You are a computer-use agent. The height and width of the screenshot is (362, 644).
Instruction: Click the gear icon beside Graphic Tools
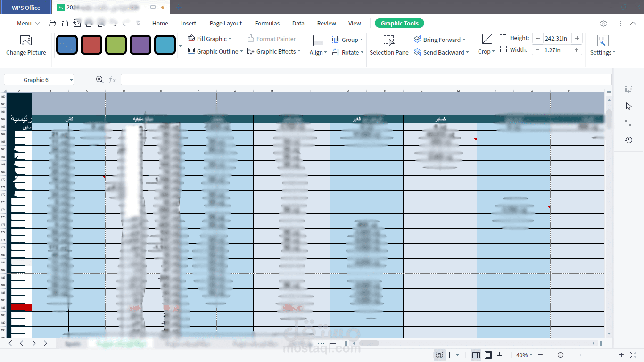tap(603, 24)
